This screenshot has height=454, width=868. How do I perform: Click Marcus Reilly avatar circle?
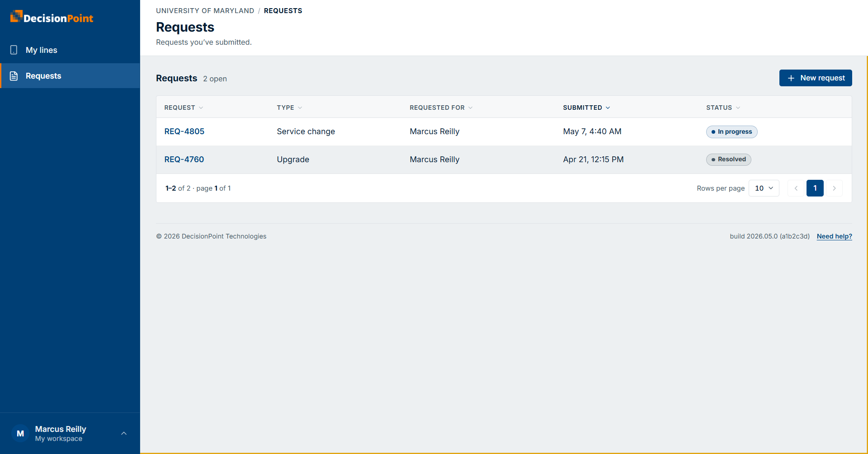20,434
